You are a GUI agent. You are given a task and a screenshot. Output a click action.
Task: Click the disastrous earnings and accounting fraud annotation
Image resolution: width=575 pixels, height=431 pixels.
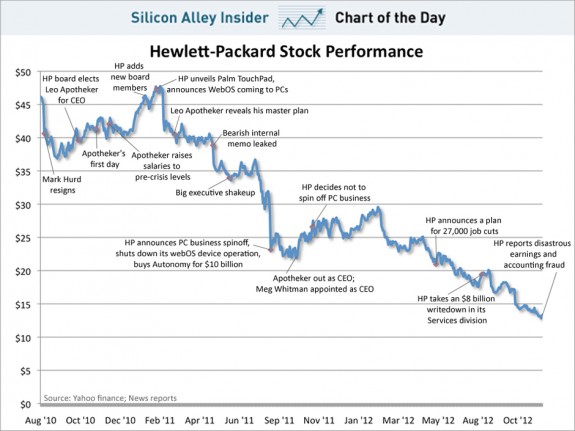point(532,254)
